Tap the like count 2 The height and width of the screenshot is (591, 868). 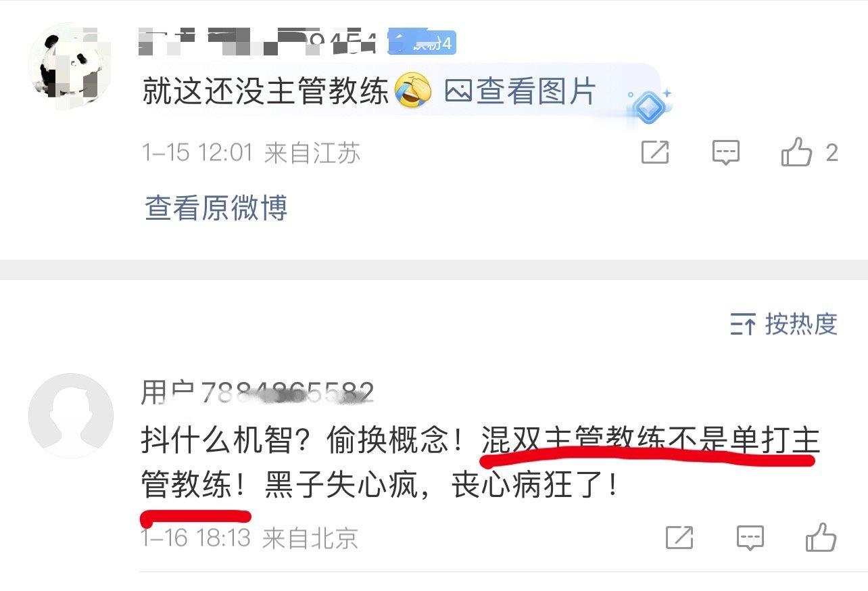pos(831,153)
